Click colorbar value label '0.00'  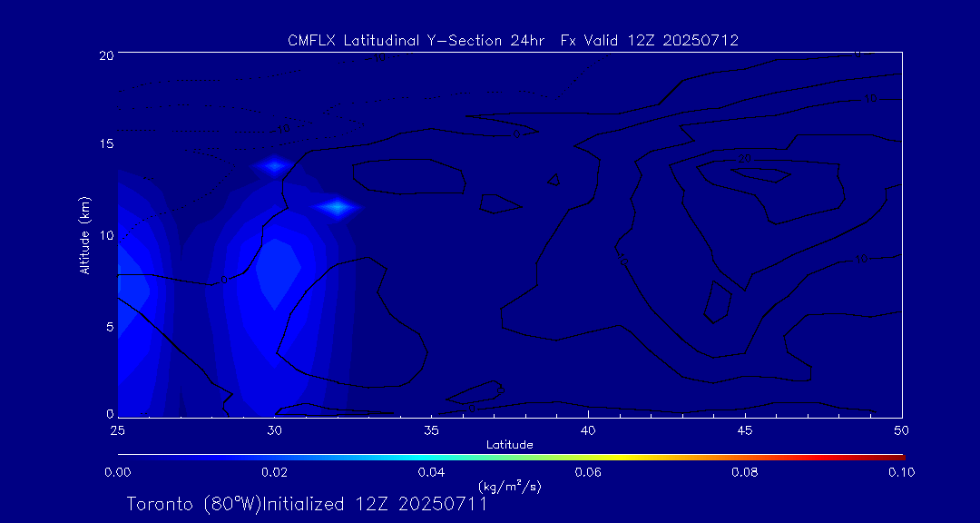point(117,472)
